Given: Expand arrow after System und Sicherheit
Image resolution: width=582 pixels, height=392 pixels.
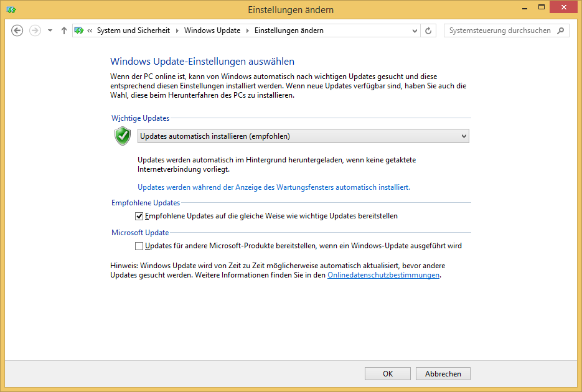Looking at the screenshot, I should (177, 30).
